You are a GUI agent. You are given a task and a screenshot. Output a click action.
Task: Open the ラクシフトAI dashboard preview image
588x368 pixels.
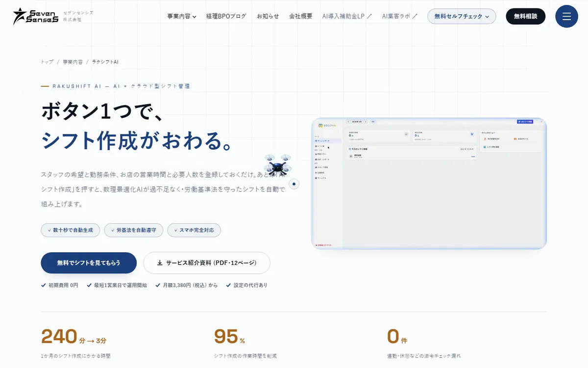(x=429, y=184)
